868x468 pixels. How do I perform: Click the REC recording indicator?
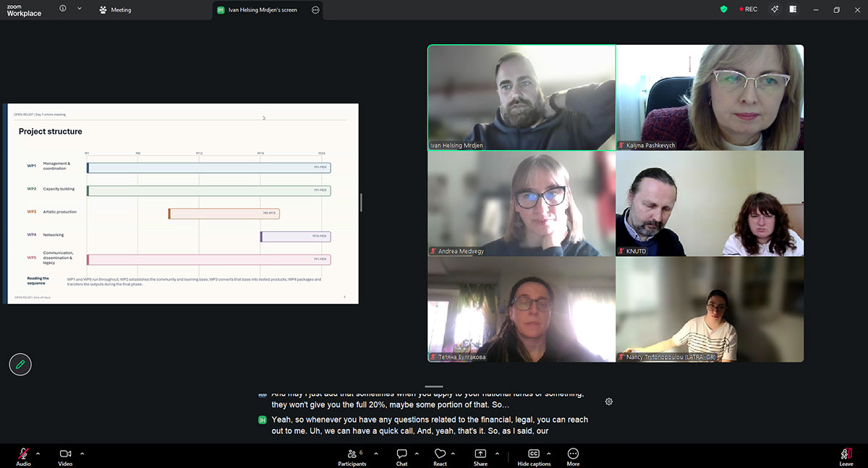pos(748,9)
